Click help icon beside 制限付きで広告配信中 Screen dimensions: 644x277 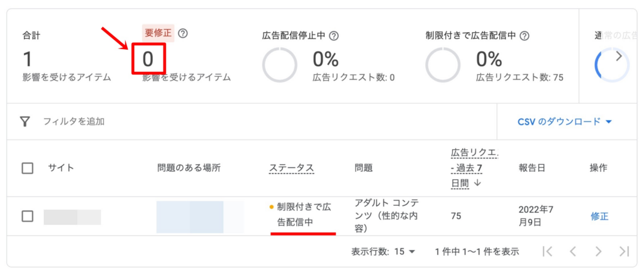coord(524,36)
